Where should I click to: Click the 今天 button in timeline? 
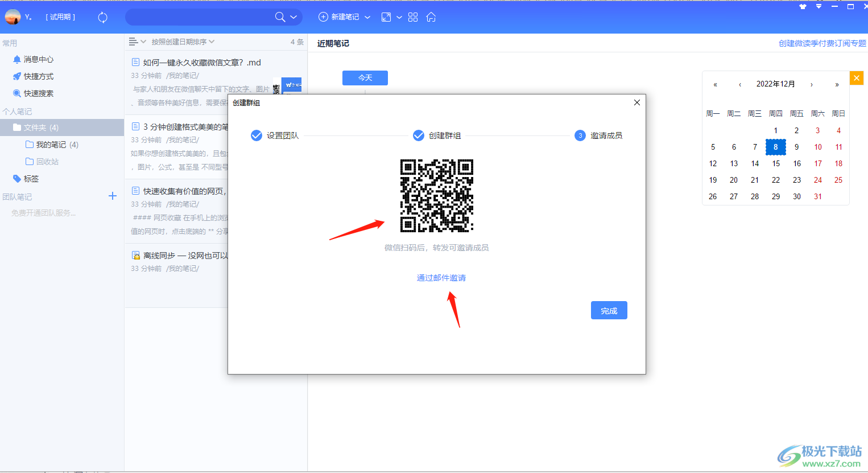tap(365, 78)
